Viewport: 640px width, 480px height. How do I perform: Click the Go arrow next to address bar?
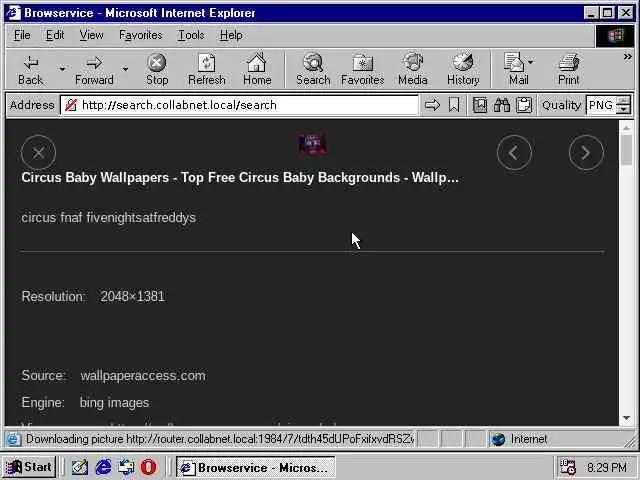(x=432, y=105)
